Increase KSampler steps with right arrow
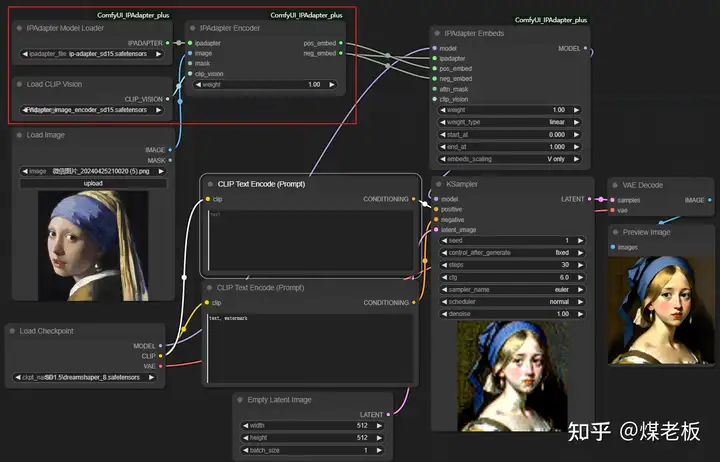The image size is (720, 462). point(580,265)
